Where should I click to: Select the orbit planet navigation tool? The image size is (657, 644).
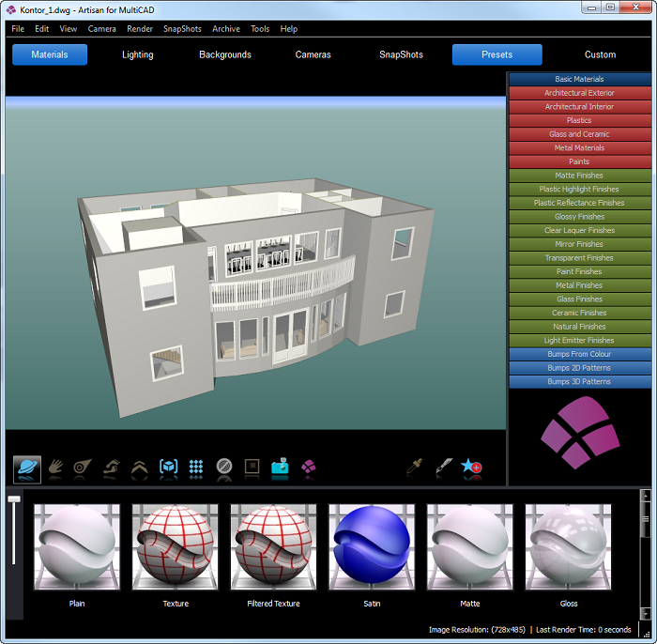(27, 469)
